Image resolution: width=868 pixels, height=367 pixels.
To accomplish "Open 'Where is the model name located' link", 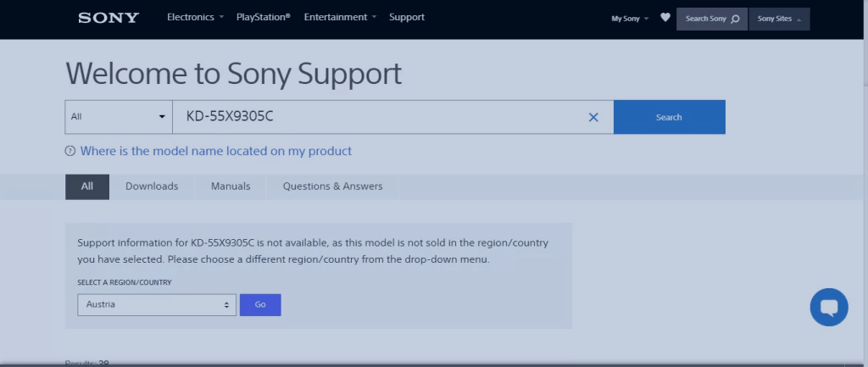I will click(216, 151).
